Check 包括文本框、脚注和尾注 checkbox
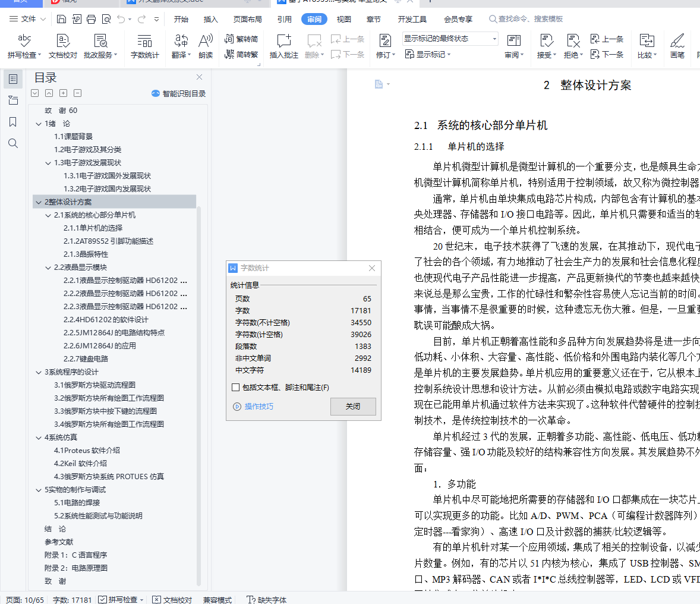The image size is (700, 604). (x=236, y=388)
